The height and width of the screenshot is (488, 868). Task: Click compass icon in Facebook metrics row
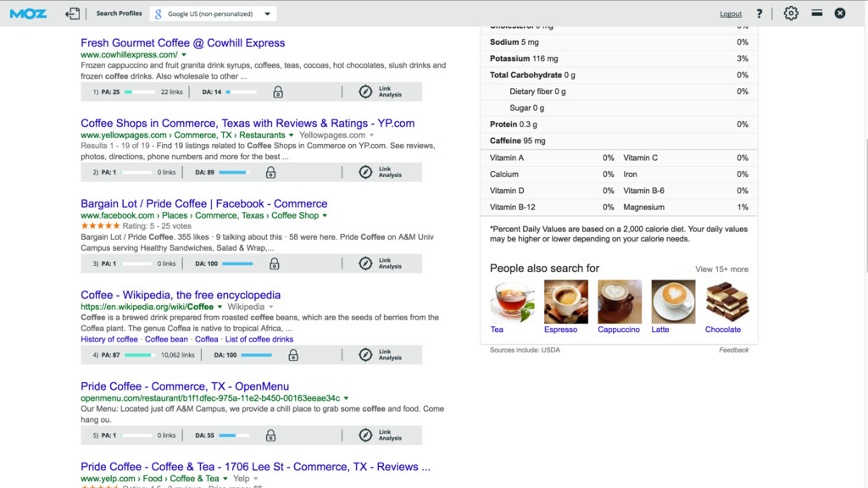(x=365, y=263)
